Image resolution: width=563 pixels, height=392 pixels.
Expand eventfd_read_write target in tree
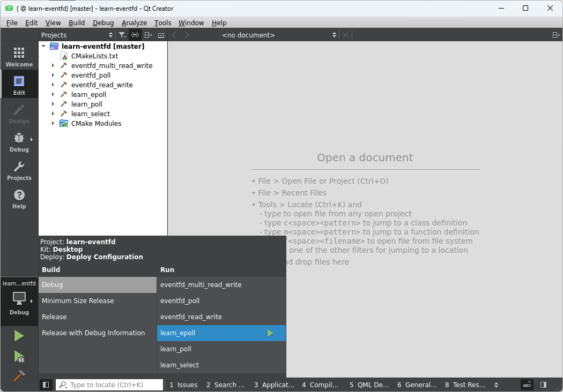[53, 85]
